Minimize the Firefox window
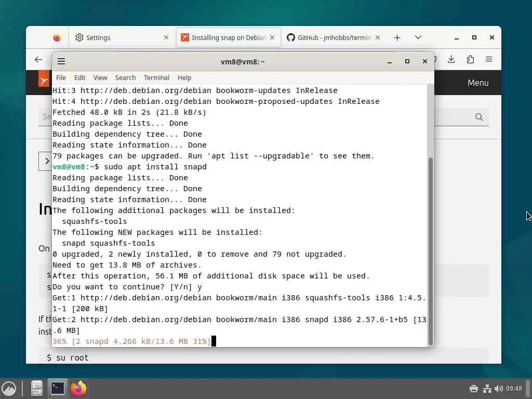Image resolution: width=532 pixels, height=399 pixels. click(x=457, y=37)
